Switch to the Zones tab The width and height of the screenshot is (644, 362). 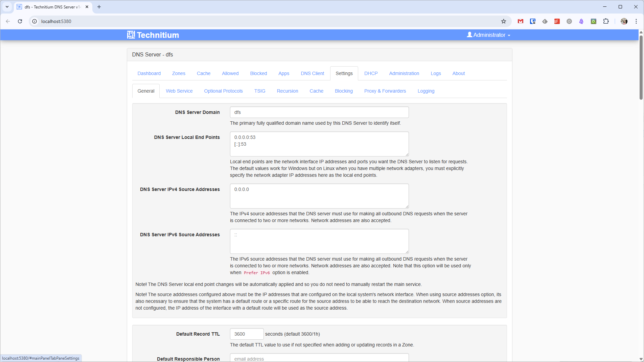179,73
